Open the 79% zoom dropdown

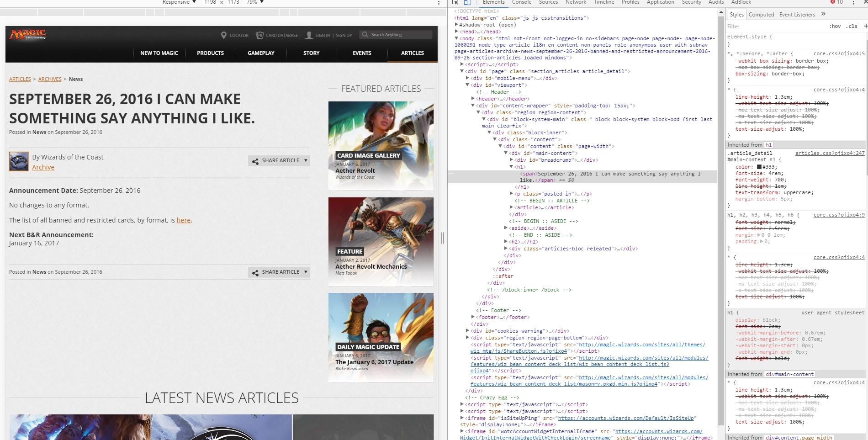coord(255,2)
